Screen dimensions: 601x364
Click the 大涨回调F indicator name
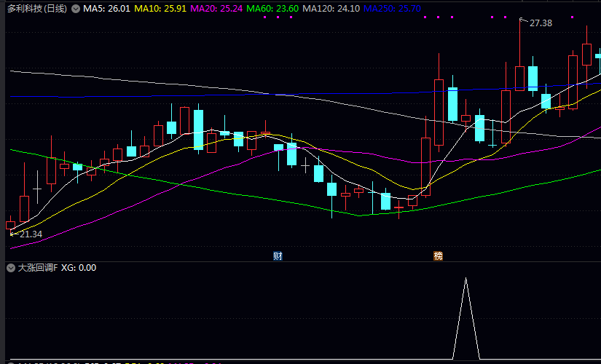click(x=36, y=268)
